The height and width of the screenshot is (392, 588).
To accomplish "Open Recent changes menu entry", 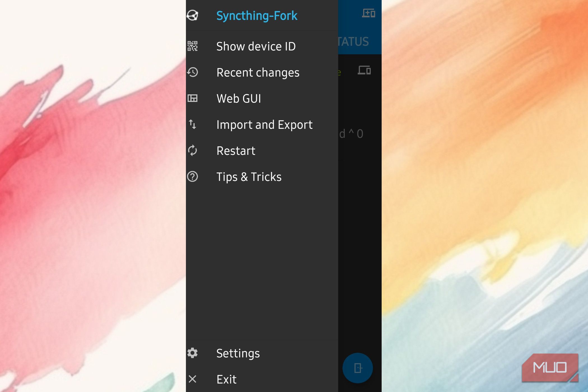I will [262, 72].
